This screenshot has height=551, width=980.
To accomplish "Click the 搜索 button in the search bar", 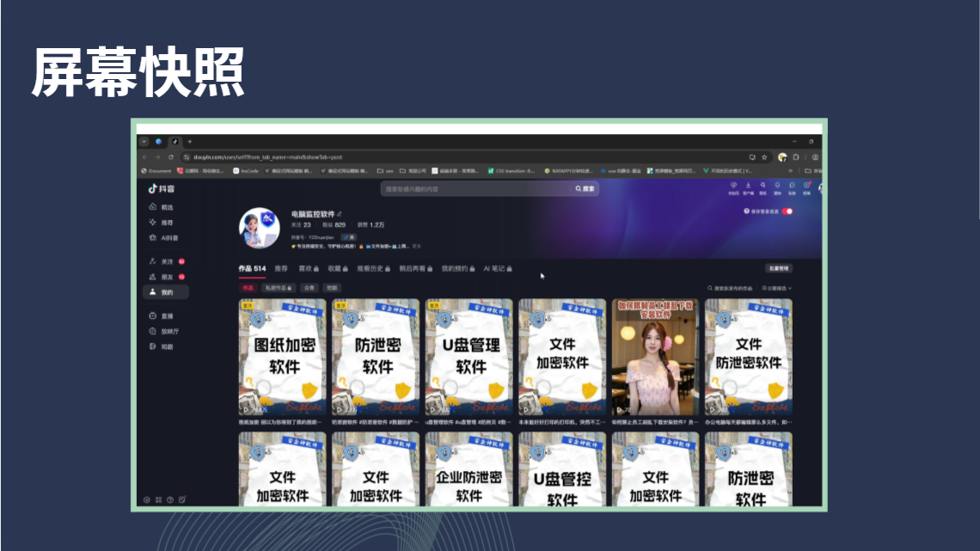I will (585, 188).
